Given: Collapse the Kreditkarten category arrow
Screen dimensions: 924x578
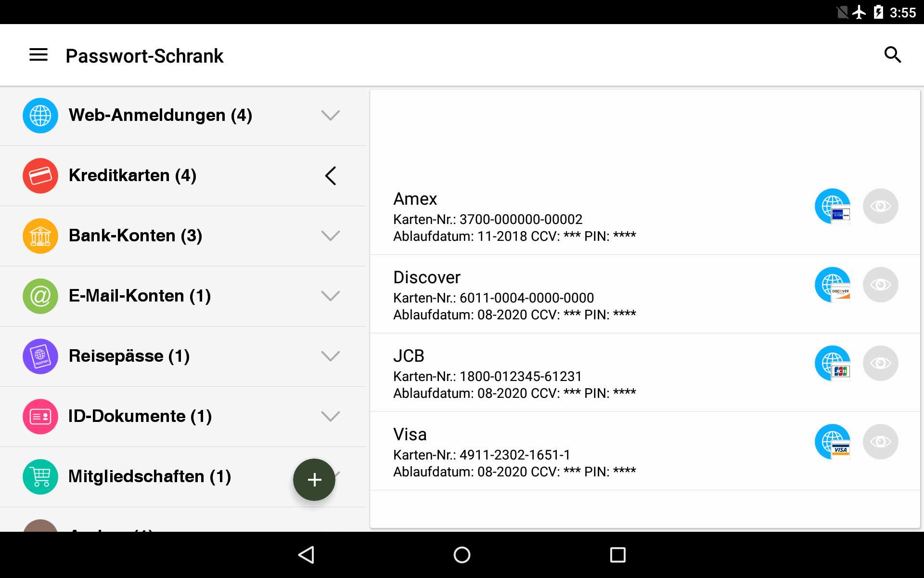Looking at the screenshot, I should click(331, 176).
